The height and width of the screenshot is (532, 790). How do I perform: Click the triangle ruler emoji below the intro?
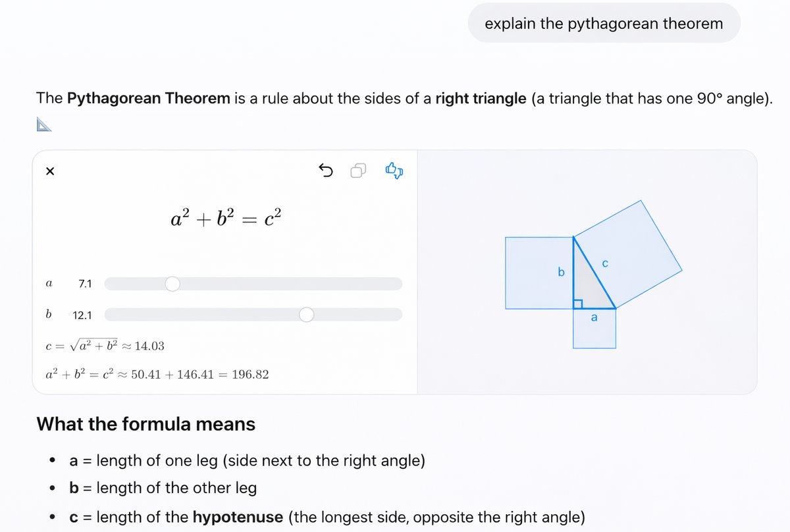click(43, 124)
